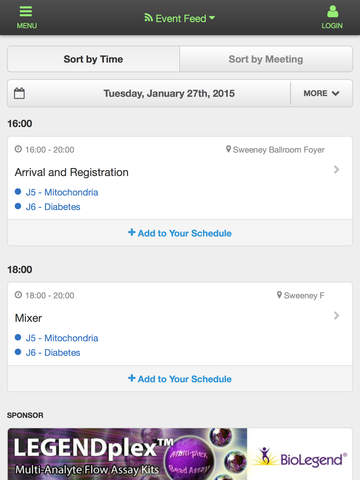The image size is (360, 480).
Task: Open J6 - Diabetes link under Mixer
Action: click(53, 353)
